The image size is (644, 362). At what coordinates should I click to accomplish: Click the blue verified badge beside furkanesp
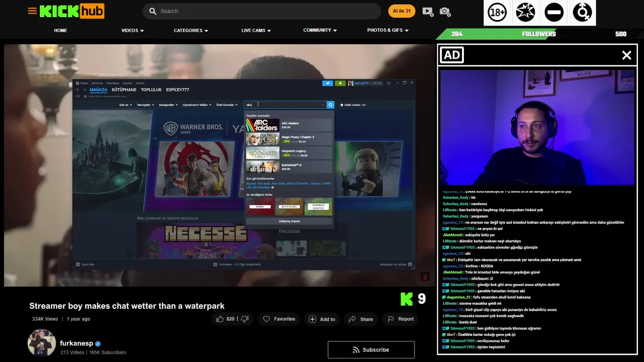point(98,344)
